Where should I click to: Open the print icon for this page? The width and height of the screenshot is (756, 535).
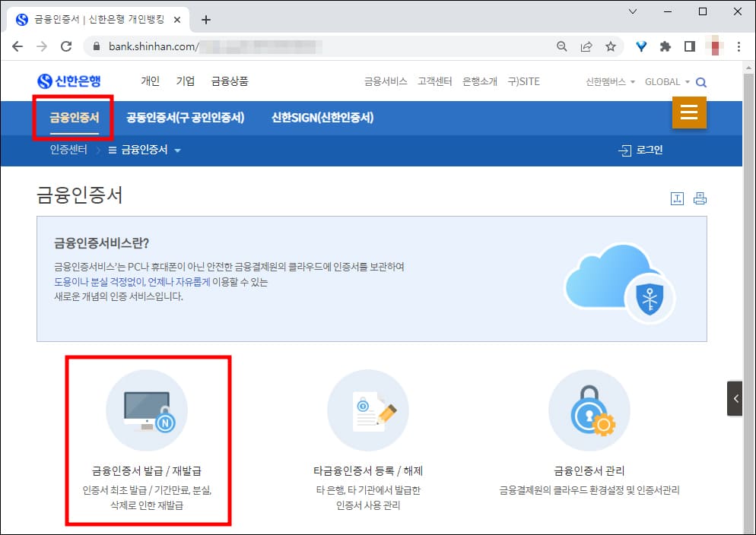pyautogui.click(x=699, y=198)
